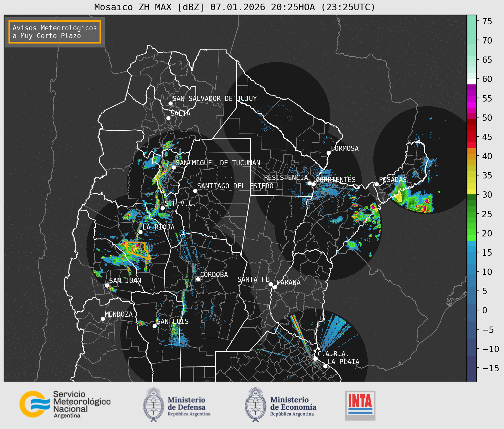504x429 pixels.
Task: Select the Mendoza city marker dot
Action: click(x=103, y=319)
